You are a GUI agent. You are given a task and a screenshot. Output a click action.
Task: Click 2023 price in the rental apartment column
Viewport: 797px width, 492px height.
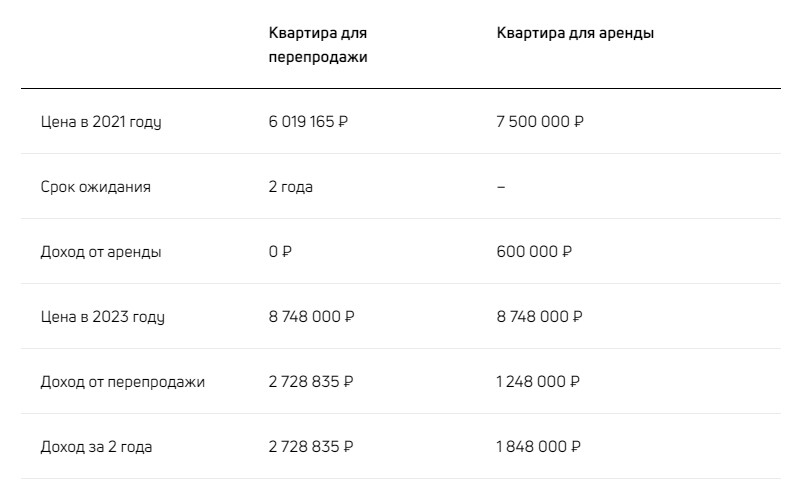pos(540,317)
